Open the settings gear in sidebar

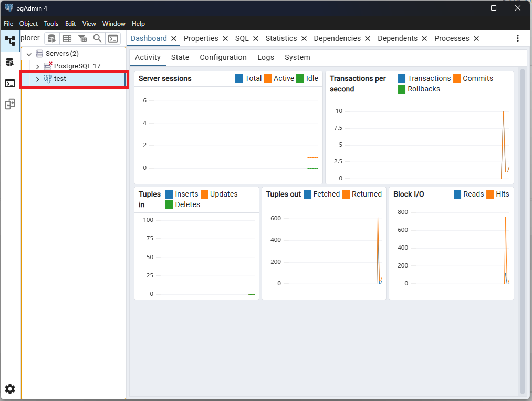tap(10, 389)
